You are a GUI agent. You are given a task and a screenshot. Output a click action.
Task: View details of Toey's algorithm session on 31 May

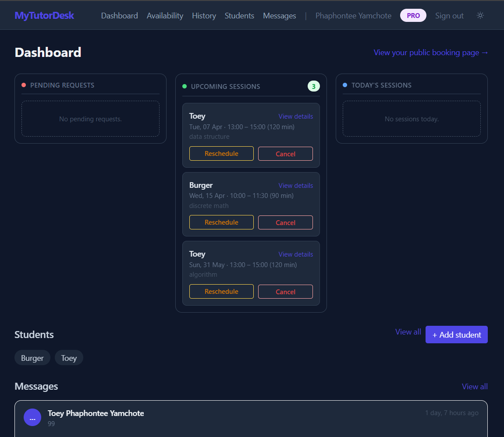(x=296, y=254)
